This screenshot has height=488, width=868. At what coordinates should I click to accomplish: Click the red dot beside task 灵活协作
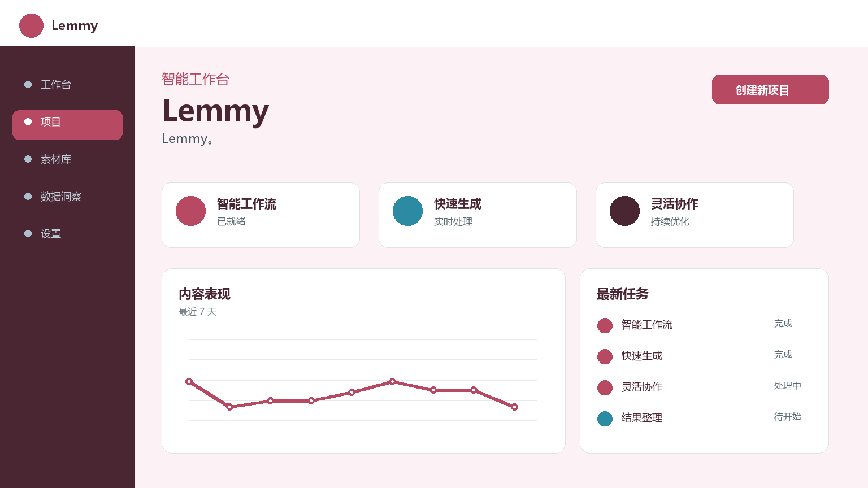pos(605,387)
